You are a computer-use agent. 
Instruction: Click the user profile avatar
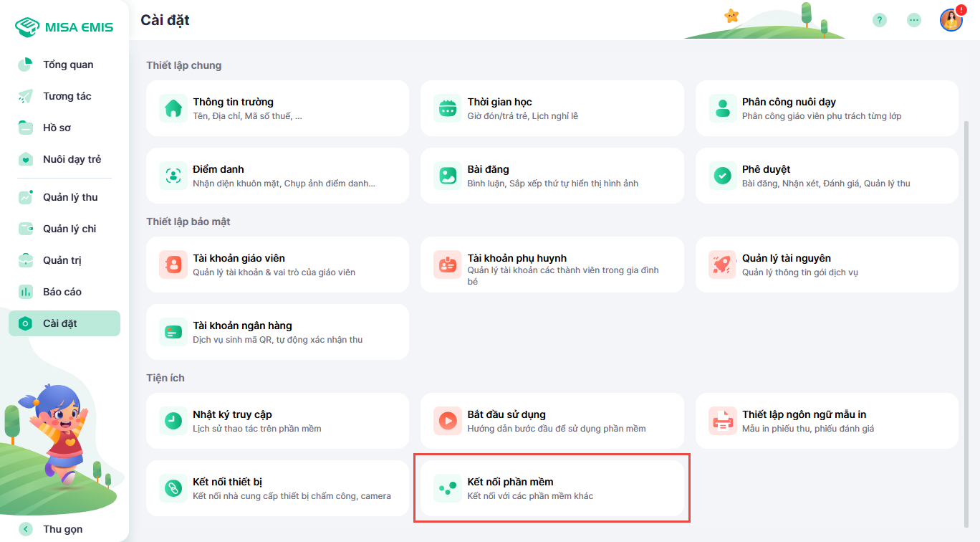click(x=951, y=20)
